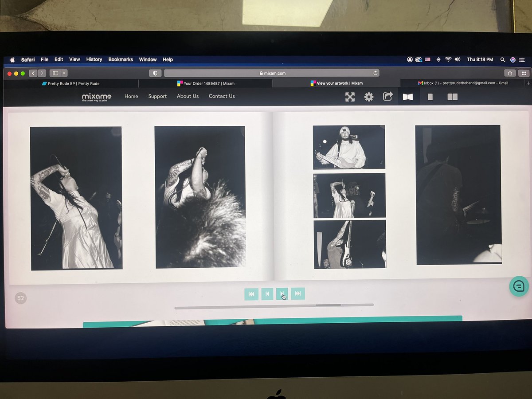This screenshot has width=532, height=399.
Task: Go to next page button
Action: (282, 293)
